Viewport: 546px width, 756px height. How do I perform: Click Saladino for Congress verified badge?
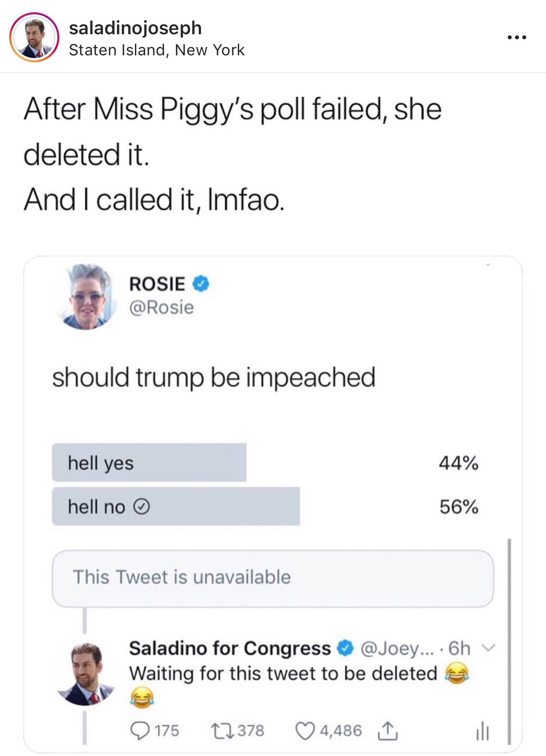point(346,647)
